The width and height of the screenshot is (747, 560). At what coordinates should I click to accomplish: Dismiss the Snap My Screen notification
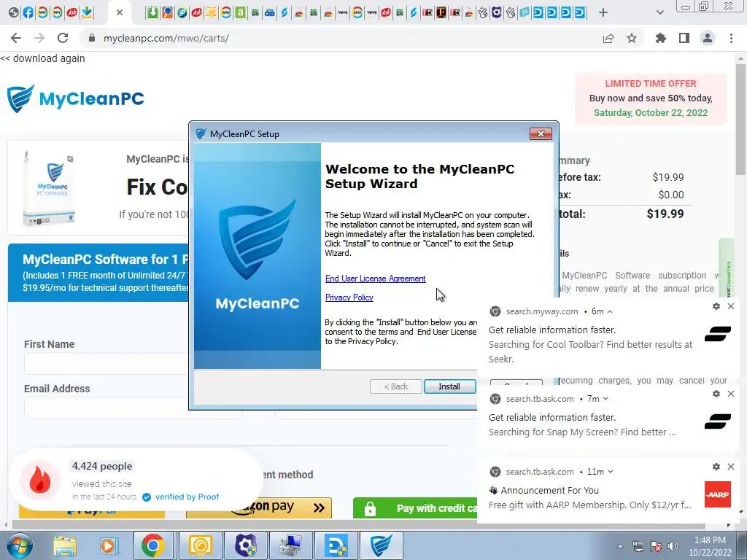pyautogui.click(x=731, y=394)
